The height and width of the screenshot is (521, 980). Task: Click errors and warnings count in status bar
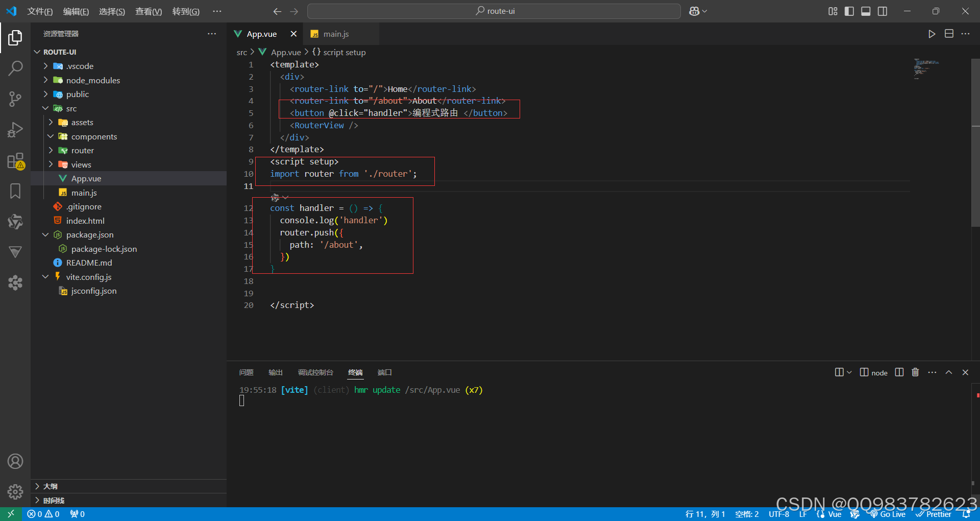pyautogui.click(x=43, y=514)
